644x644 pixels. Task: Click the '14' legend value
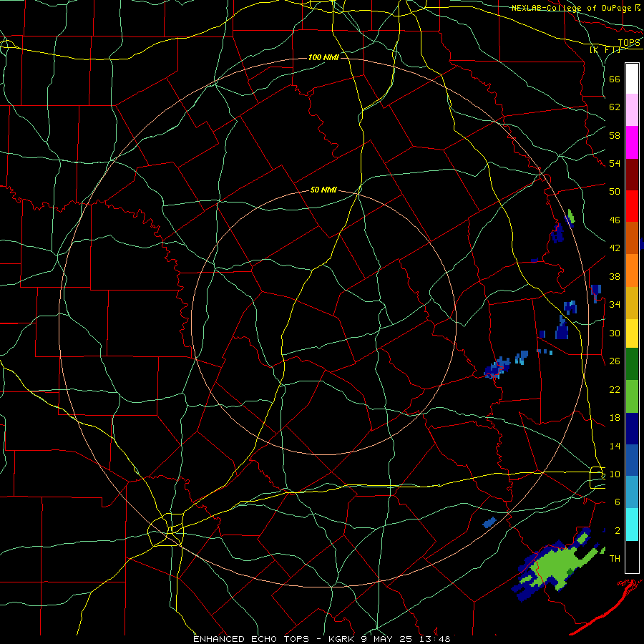point(615,446)
